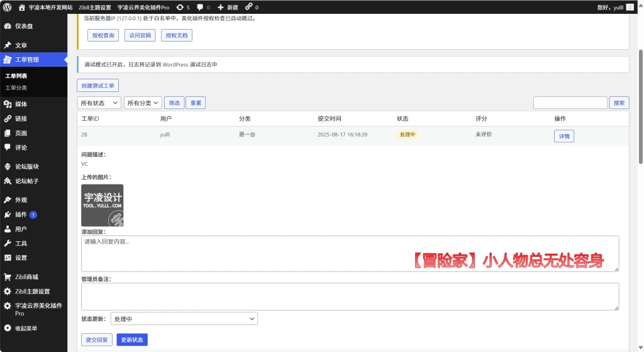Click the 创建测试工单 button
Screen dimensions: 644x352
pyautogui.click(x=97, y=86)
